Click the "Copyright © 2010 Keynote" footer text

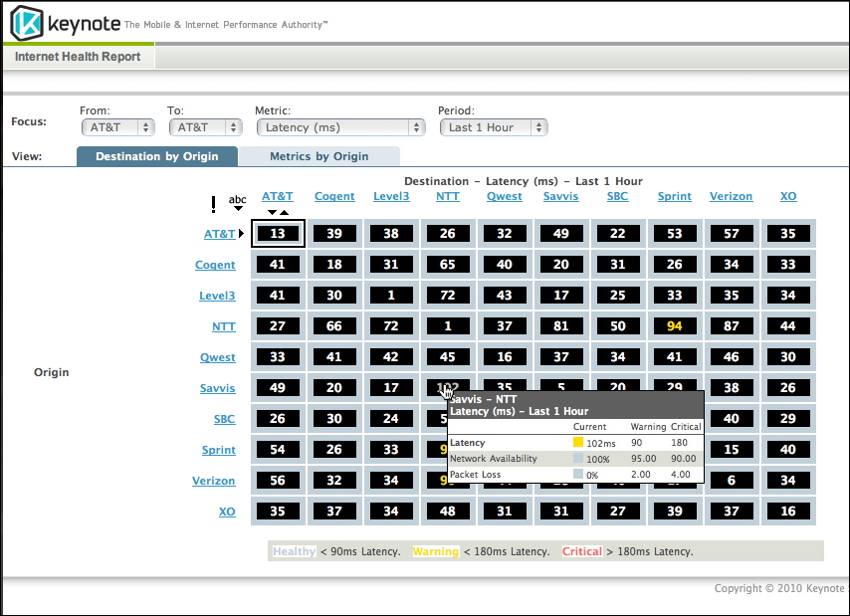(779, 588)
